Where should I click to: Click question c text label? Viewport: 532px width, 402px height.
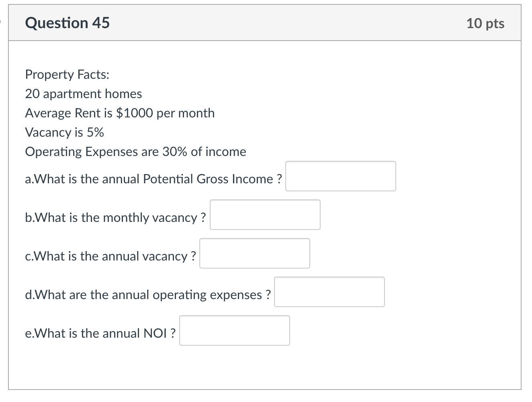(110, 256)
